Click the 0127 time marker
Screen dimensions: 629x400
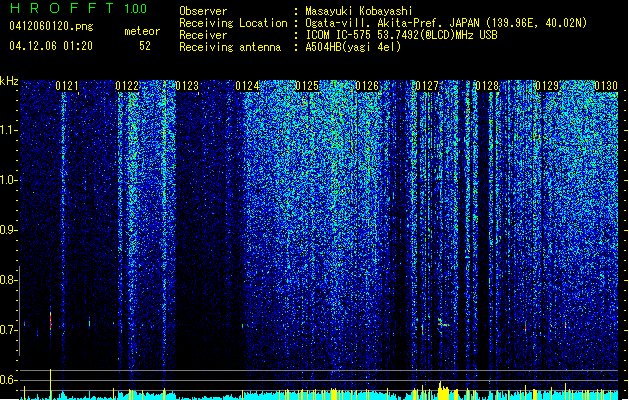tap(427, 86)
